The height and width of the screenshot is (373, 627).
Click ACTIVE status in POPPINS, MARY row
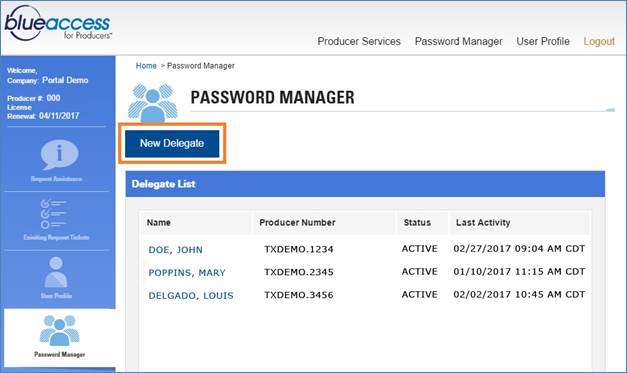pyautogui.click(x=419, y=271)
